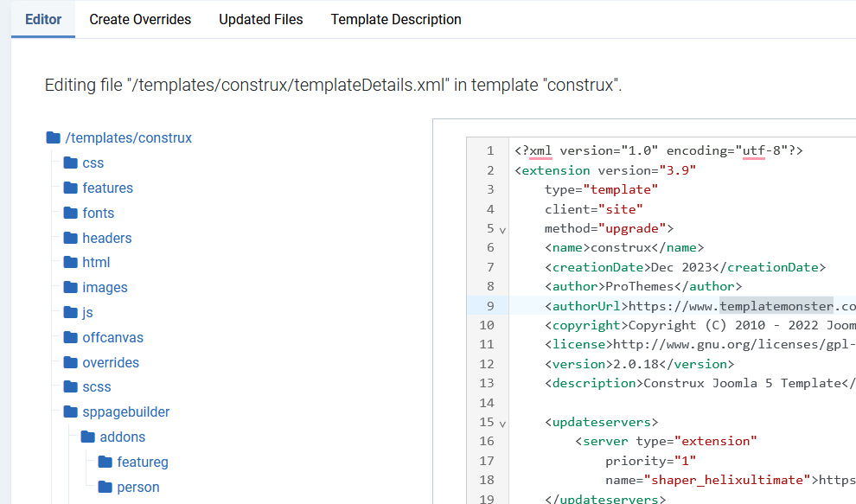
Task: Open the person addon folder
Action: [x=137, y=488]
